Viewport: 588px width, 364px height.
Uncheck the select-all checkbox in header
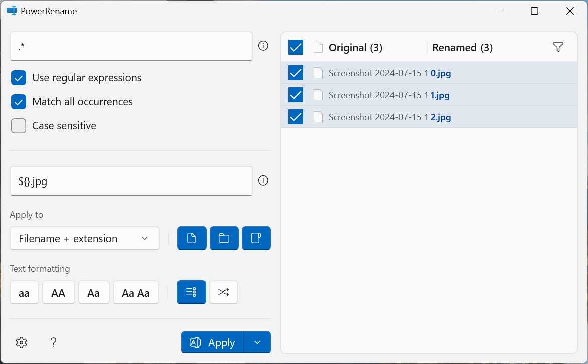(x=296, y=48)
